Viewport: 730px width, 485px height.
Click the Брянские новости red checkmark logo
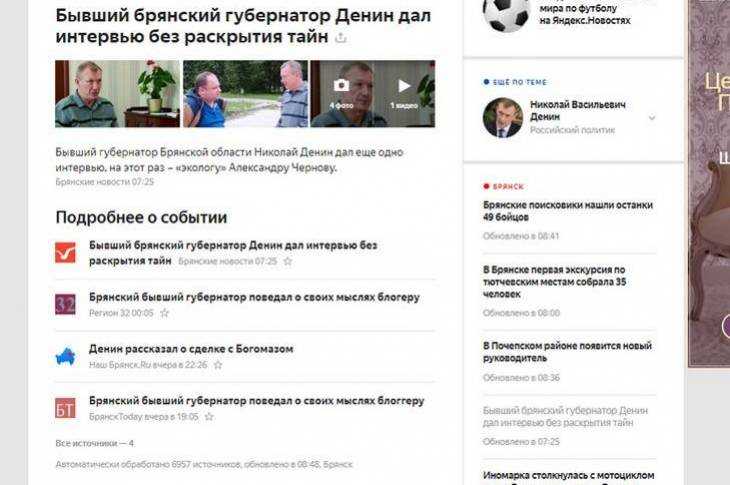[65, 253]
